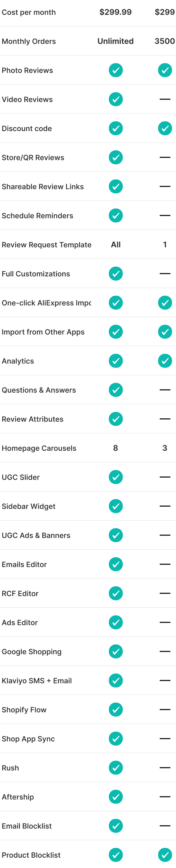Click the Email Blocklist dash icon
Viewport: 176px width, 868px height.
click(x=165, y=826)
